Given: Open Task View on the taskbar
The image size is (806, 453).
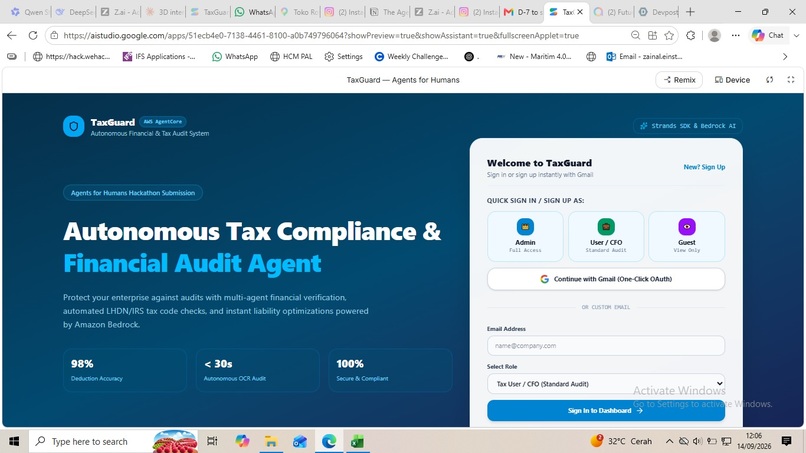Looking at the screenshot, I should click(x=212, y=441).
